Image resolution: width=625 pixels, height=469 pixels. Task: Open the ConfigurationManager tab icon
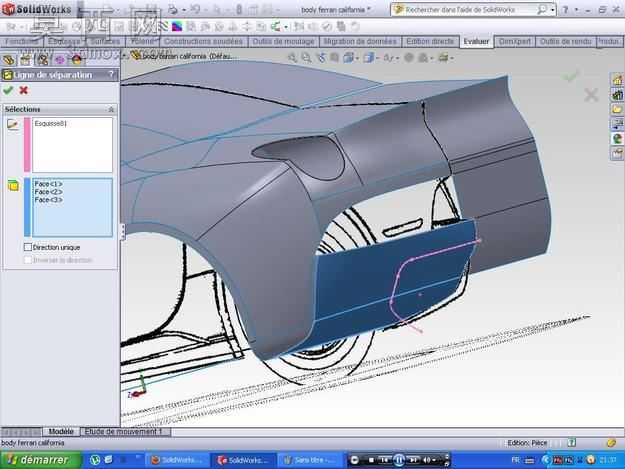pyautogui.click(x=43, y=60)
